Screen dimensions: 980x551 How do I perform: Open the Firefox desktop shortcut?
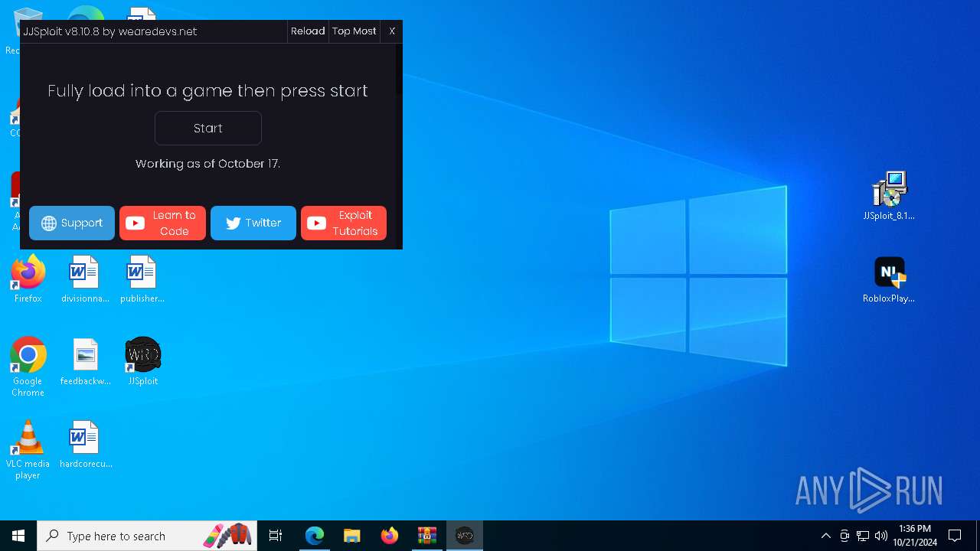click(x=28, y=279)
